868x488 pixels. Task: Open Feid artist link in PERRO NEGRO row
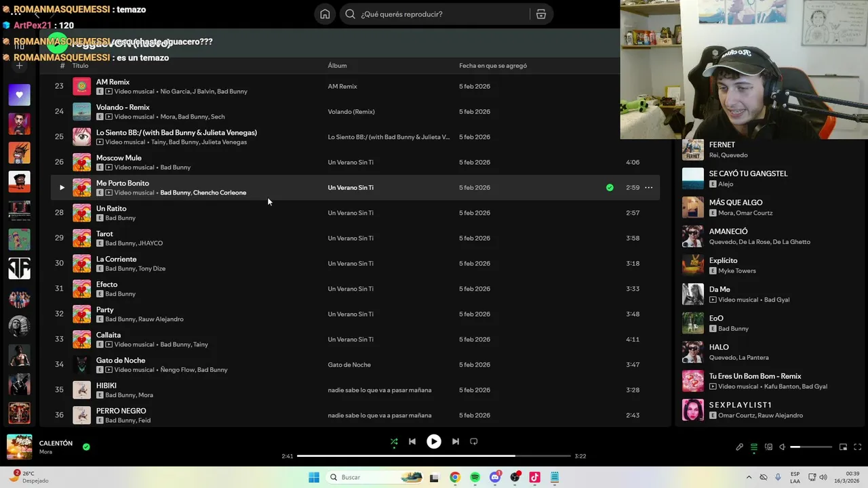coord(144,420)
